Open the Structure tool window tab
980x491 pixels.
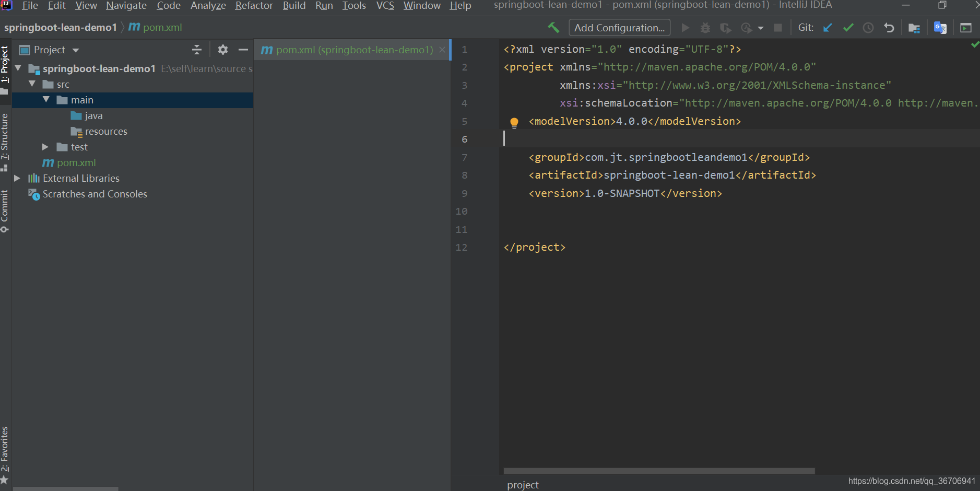(x=5, y=142)
